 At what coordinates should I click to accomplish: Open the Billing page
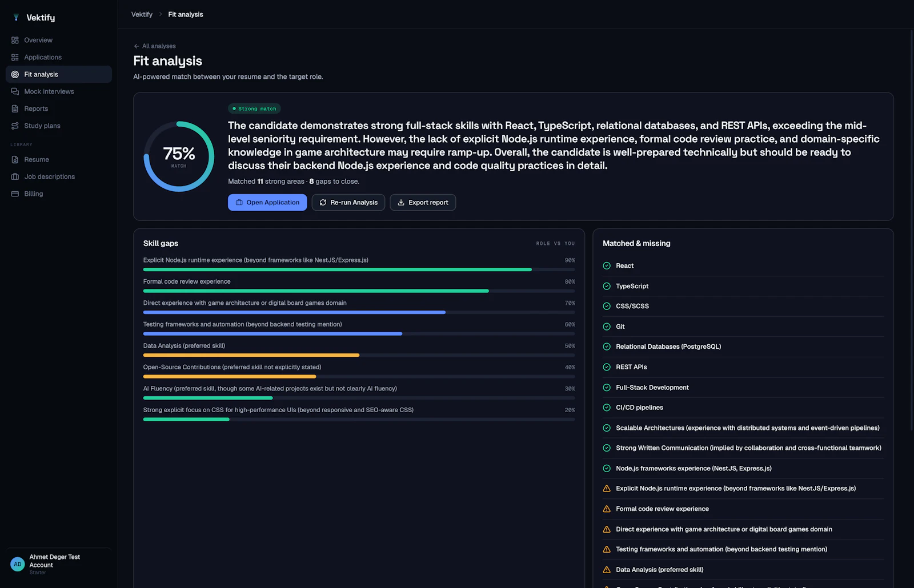[58, 194]
